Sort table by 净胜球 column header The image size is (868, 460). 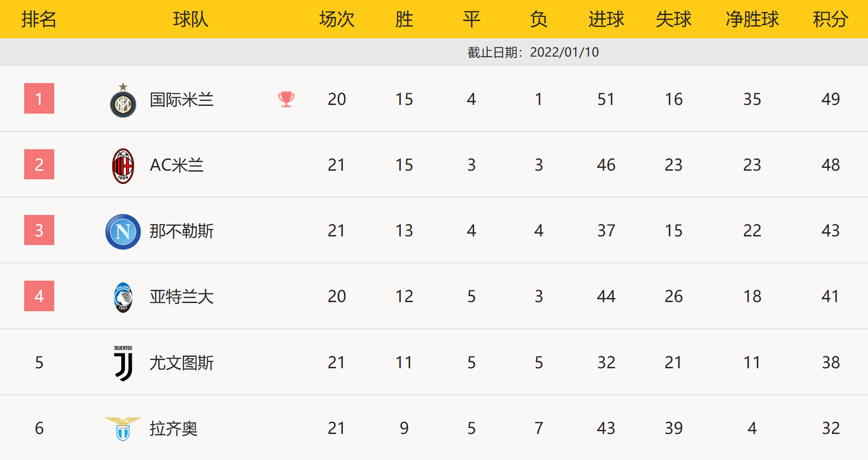(752, 19)
